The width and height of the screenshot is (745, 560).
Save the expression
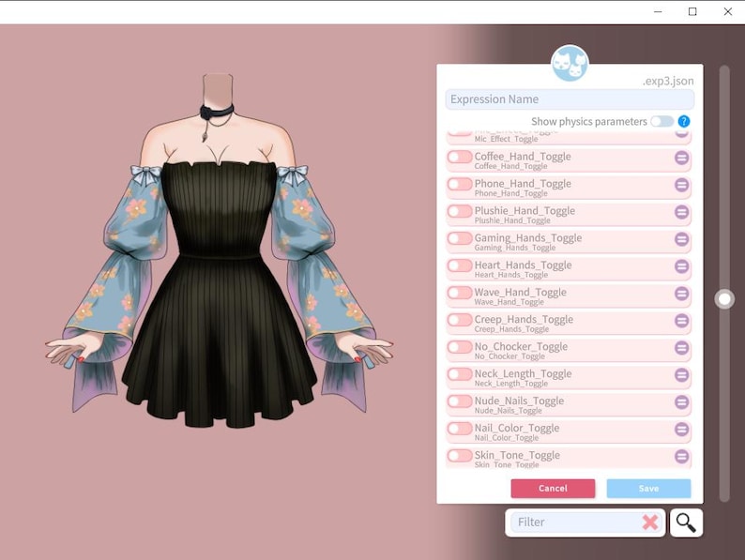point(648,489)
